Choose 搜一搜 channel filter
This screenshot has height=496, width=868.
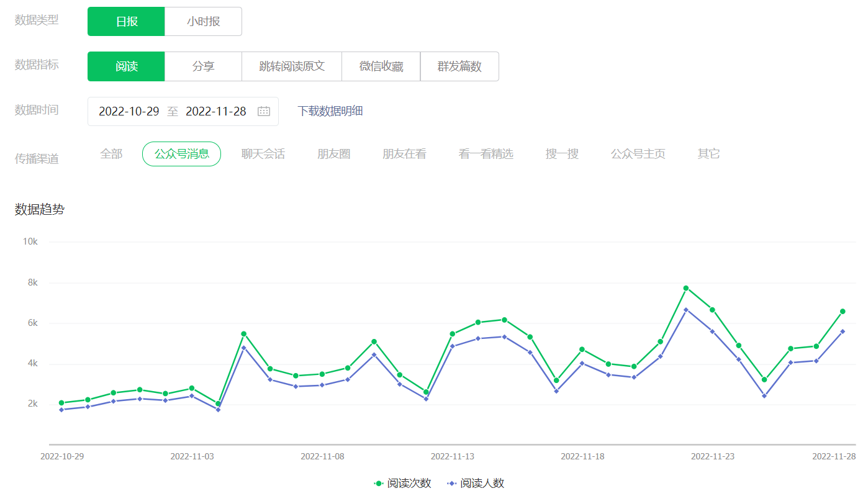563,154
